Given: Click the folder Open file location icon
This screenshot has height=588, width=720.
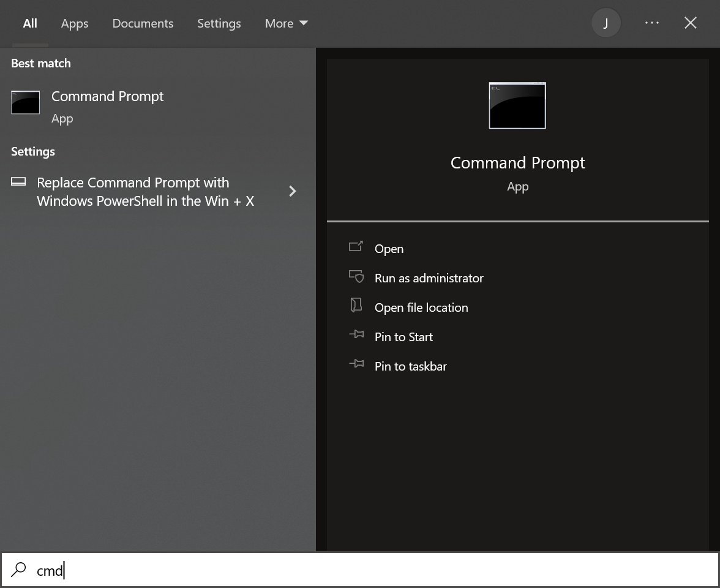Looking at the screenshot, I should pyautogui.click(x=356, y=305).
